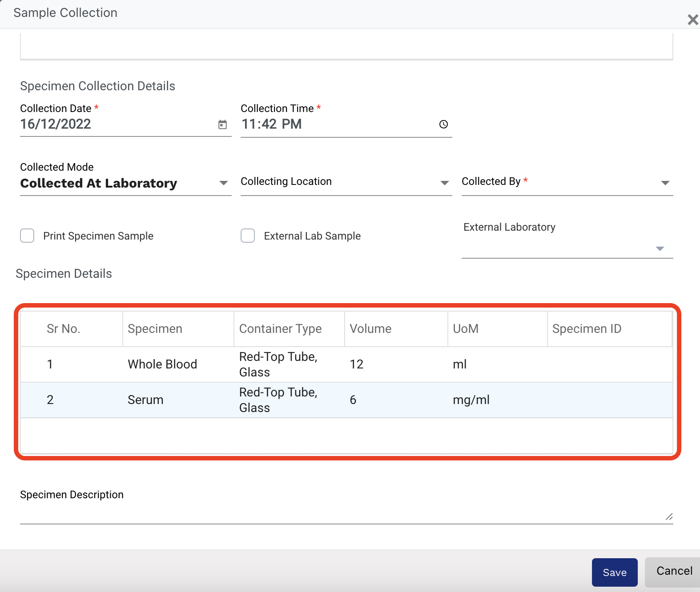Expand the External Laboratory dropdown
Screen dimensions: 700x592
(660, 249)
